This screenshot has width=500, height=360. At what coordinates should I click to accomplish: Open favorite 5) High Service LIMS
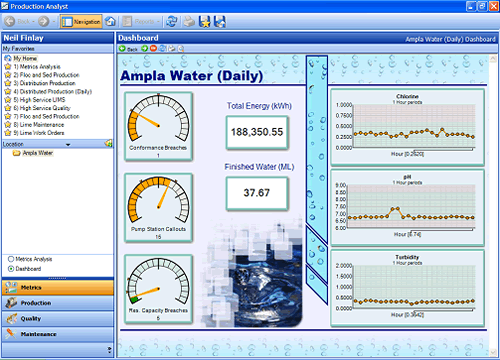coord(39,100)
